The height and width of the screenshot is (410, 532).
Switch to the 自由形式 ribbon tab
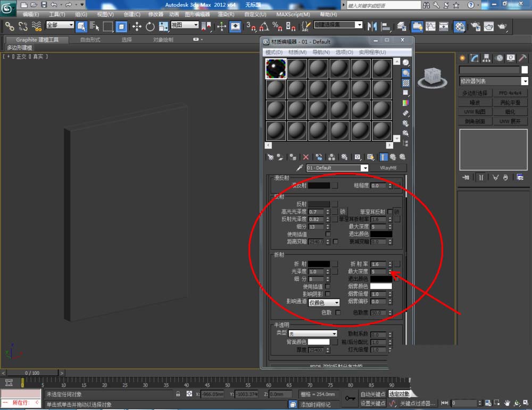(x=90, y=40)
